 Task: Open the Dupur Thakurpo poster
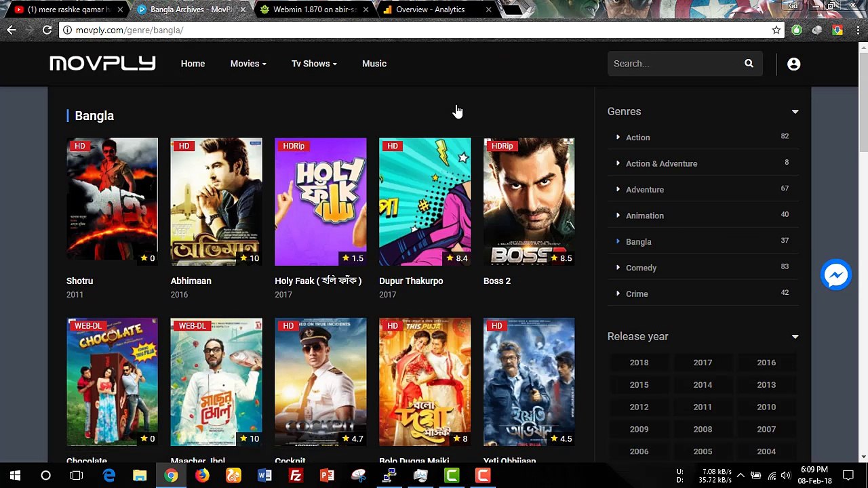coord(425,202)
